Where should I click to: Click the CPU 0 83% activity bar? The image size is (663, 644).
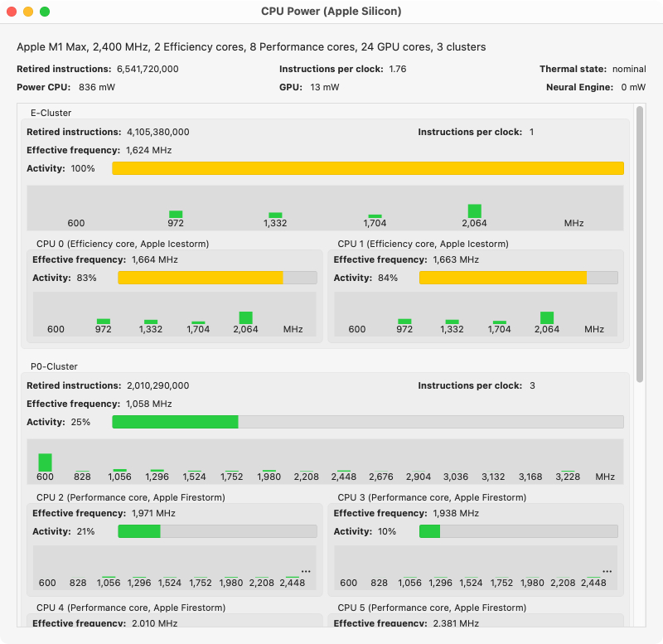tap(217, 278)
